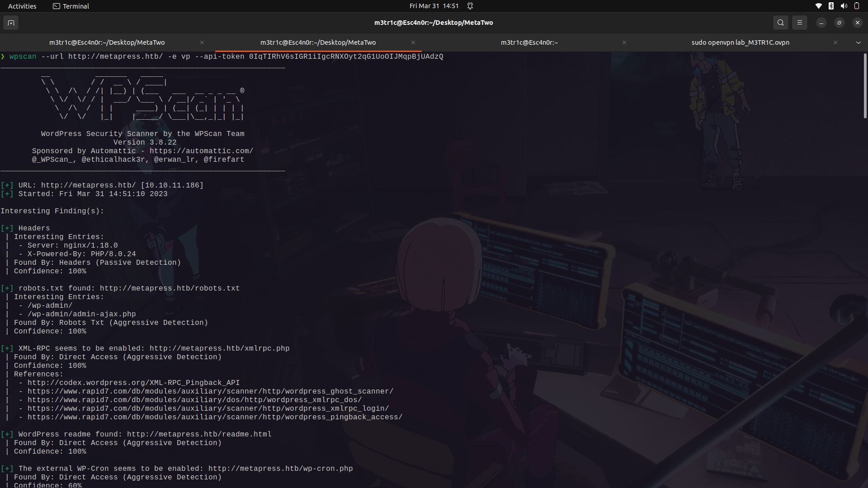Click the readme.html URL in the findings
This screenshot has height=488, width=868.
click(x=199, y=434)
